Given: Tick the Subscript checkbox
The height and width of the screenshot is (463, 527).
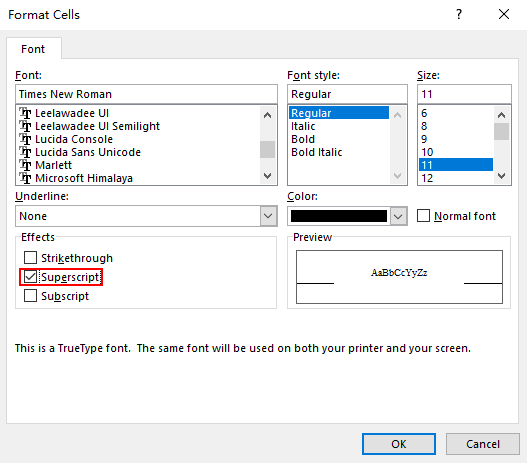Looking at the screenshot, I should tap(30, 296).
